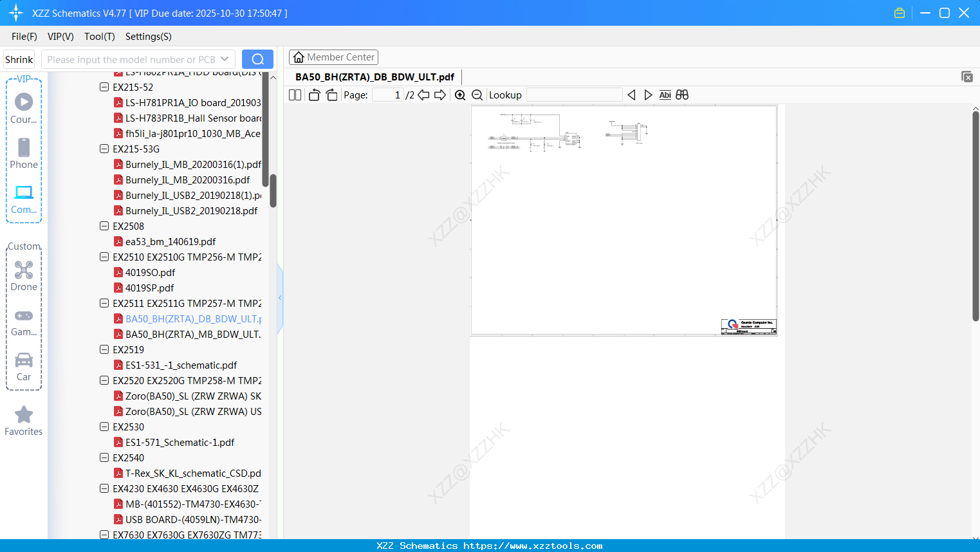Open the Member Center button
This screenshot has height=552, width=980.
tap(333, 57)
